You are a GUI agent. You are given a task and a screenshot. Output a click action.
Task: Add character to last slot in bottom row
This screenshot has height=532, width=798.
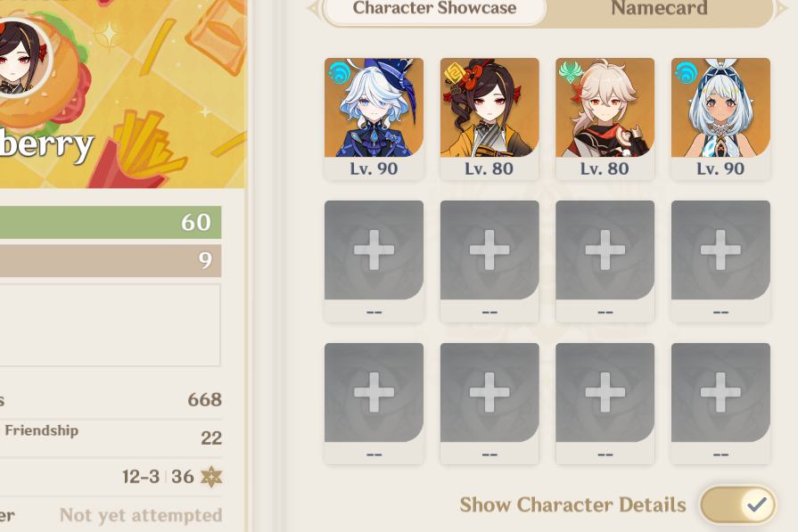720,404
